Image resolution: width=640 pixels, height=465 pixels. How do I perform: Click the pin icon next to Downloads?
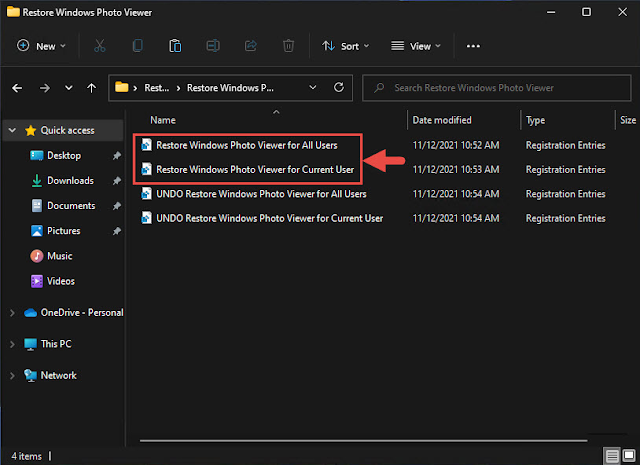(x=117, y=180)
